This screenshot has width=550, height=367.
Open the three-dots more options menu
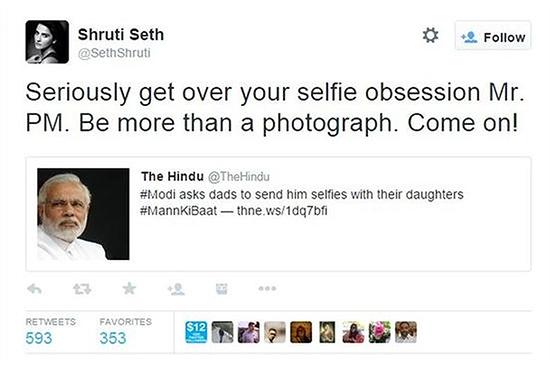(x=267, y=289)
